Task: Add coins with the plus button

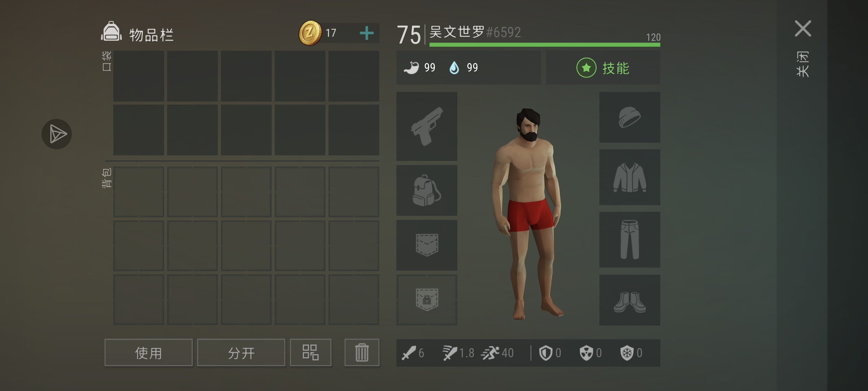Action: click(x=367, y=33)
